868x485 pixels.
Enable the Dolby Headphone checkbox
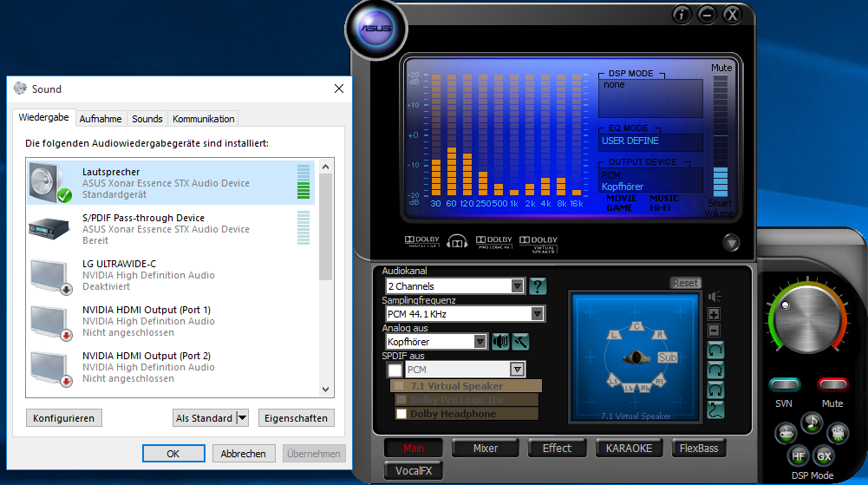401,414
